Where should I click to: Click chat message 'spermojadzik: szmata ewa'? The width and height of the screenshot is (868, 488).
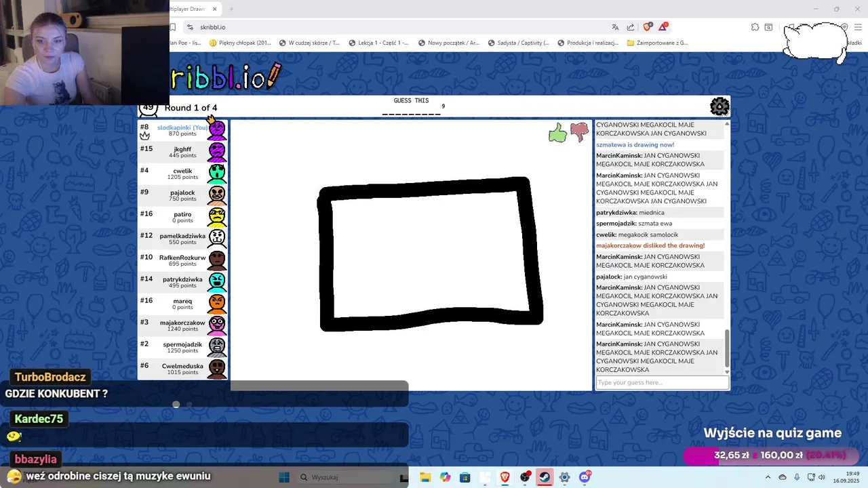(634, 223)
